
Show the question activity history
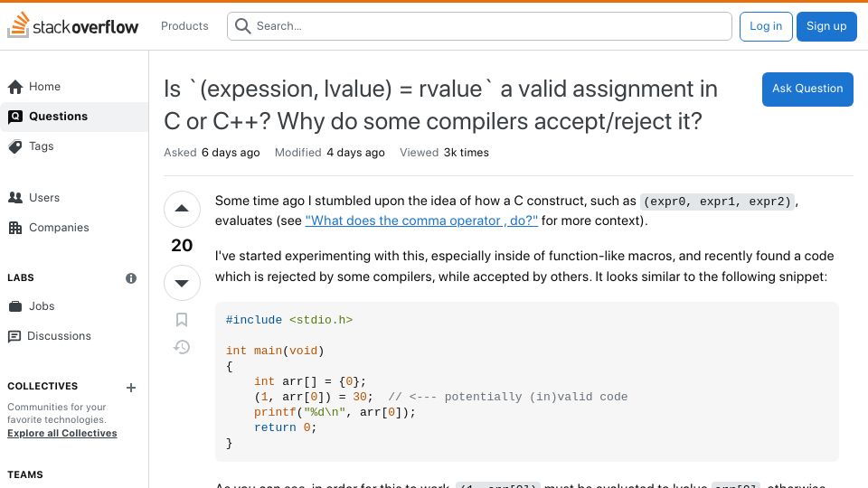(182, 347)
